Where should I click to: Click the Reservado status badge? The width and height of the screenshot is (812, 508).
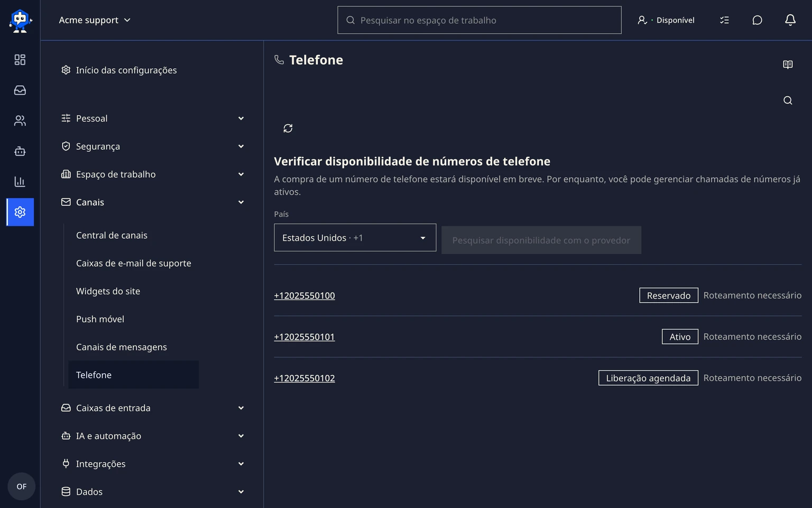(x=669, y=295)
